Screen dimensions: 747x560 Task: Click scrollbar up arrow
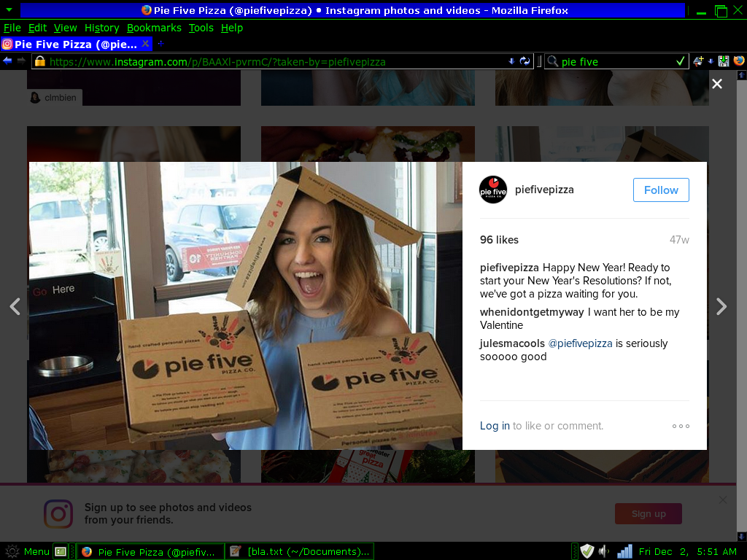tap(741, 75)
